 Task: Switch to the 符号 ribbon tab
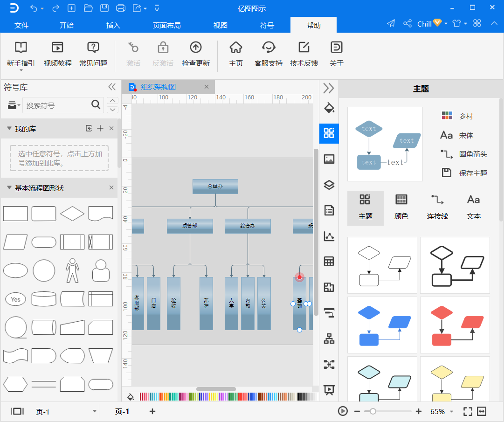[267, 25]
